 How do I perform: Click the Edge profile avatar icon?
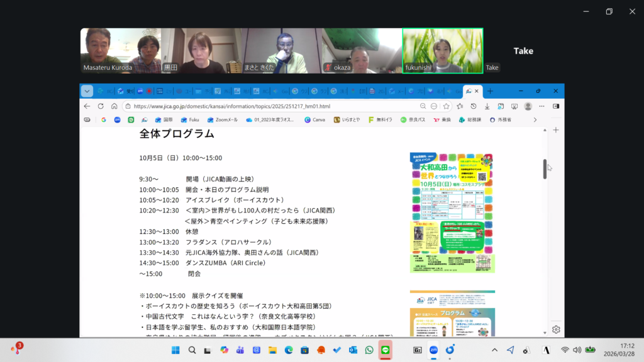528,106
